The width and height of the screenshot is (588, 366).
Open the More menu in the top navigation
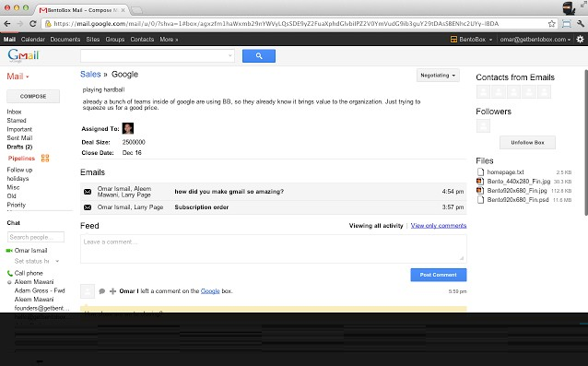click(169, 40)
